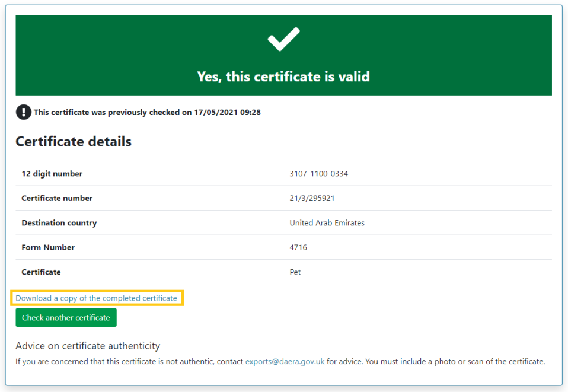568x392 pixels.
Task: Click the 'Certificate number' row label
Action: (57, 198)
